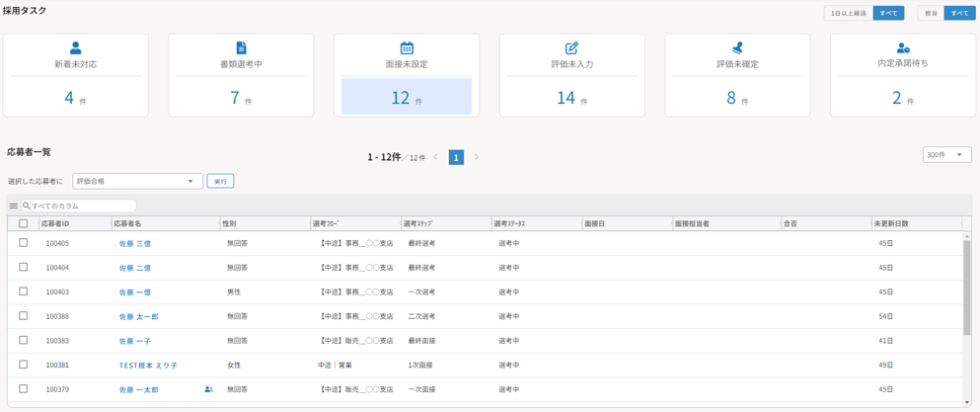This screenshot has height=412, width=980.
Task: Click the 書類選考中 document icon
Action: coord(242,47)
